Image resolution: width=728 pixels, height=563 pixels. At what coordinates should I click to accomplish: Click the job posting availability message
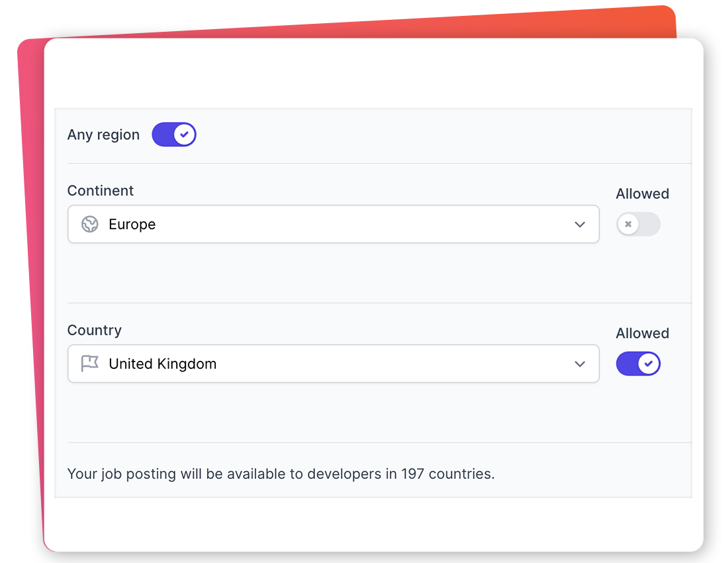pos(281,474)
